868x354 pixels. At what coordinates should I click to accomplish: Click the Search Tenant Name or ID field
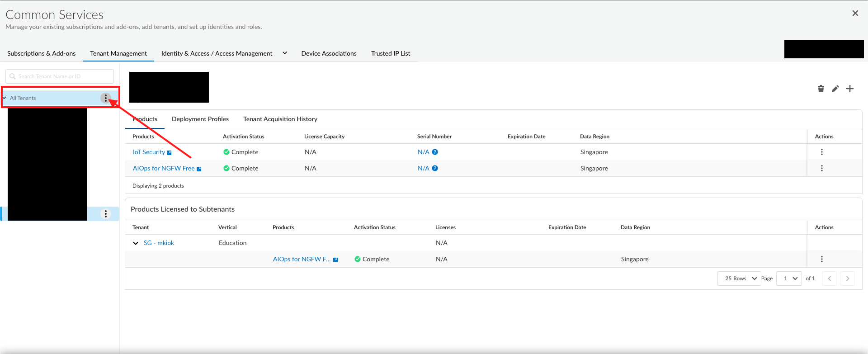click(60, 76)
